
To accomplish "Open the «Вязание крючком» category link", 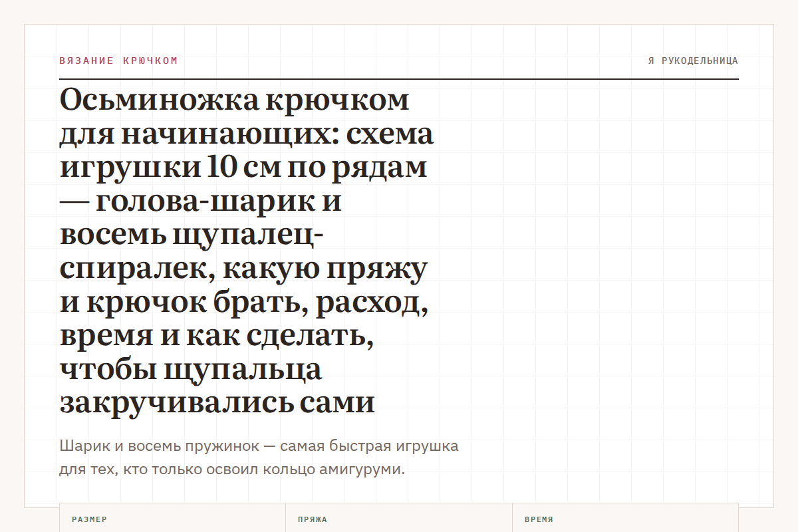I will coord(118,61).
